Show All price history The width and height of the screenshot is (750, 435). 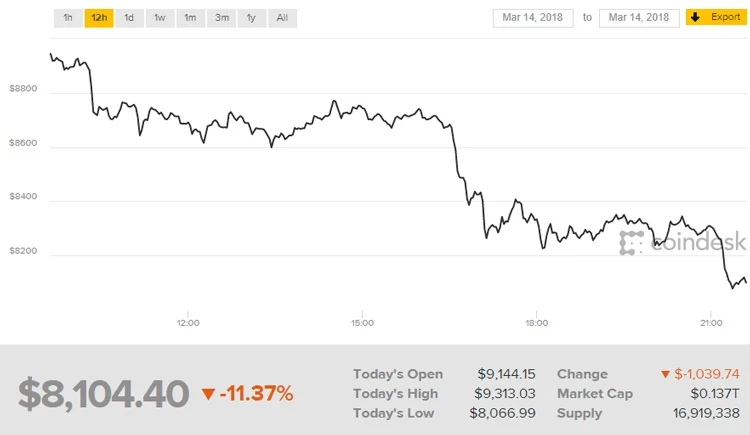282,18
